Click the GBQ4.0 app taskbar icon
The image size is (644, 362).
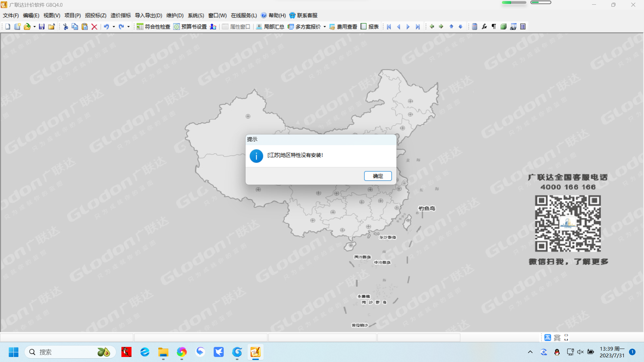point(255,352)
